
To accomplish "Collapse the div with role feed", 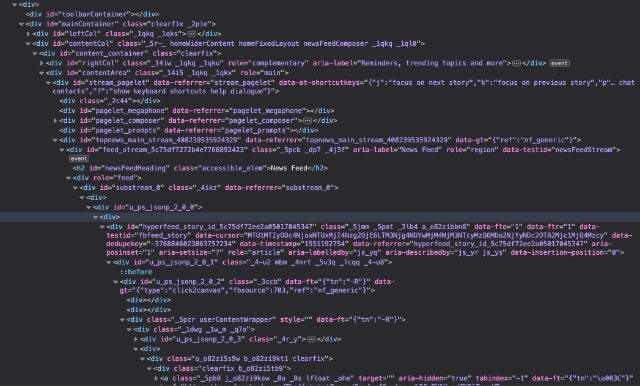I will pos(68,178).
